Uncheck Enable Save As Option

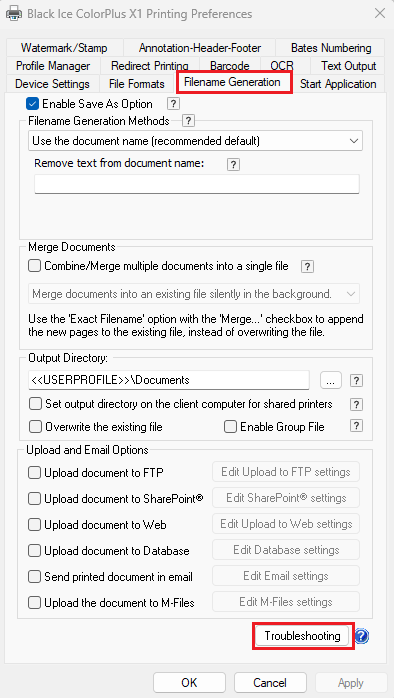(32, 104)
